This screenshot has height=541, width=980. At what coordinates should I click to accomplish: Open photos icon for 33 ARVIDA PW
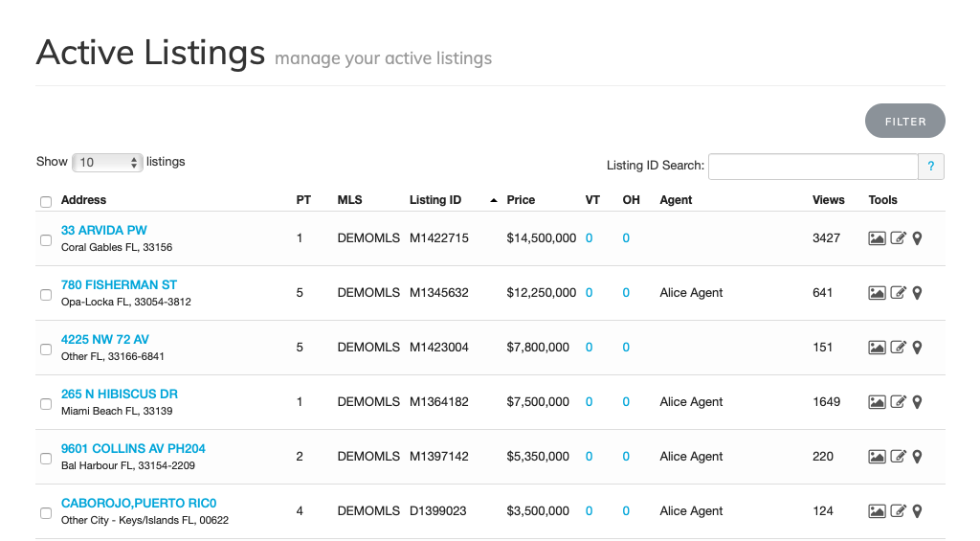point(877,238)
